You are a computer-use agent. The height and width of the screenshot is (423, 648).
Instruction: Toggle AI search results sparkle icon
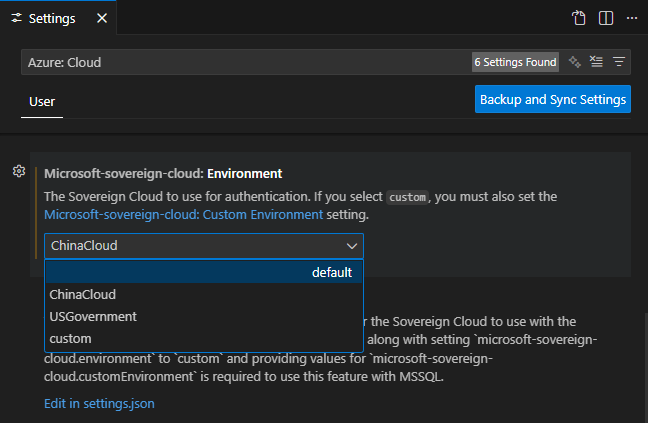575,62
